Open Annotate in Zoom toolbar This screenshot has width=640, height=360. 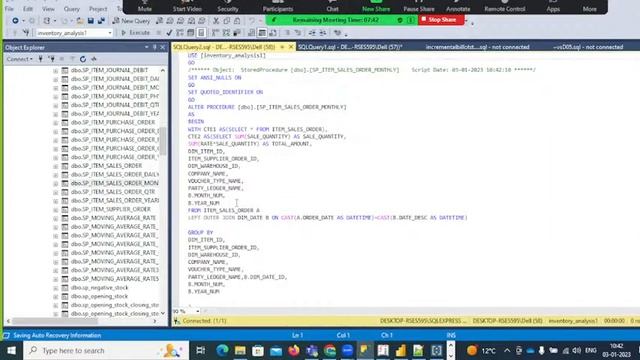(458, 6)
